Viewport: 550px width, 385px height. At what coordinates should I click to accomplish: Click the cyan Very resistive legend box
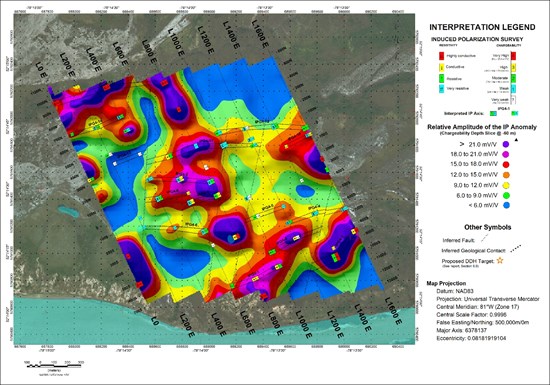(x=442, y=89)
